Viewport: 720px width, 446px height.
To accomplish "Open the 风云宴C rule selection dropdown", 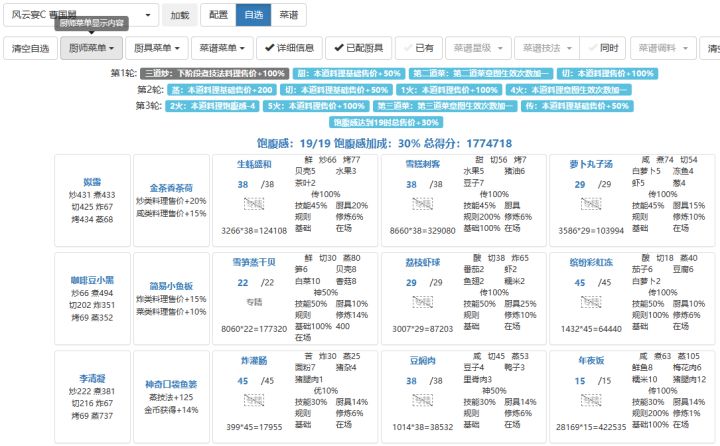I will click(81, 15).
